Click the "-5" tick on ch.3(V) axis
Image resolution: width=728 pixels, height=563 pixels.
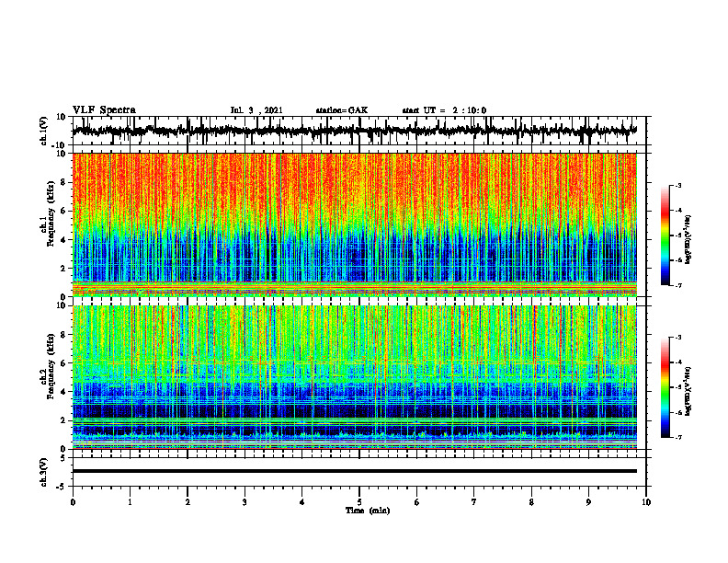63,487
